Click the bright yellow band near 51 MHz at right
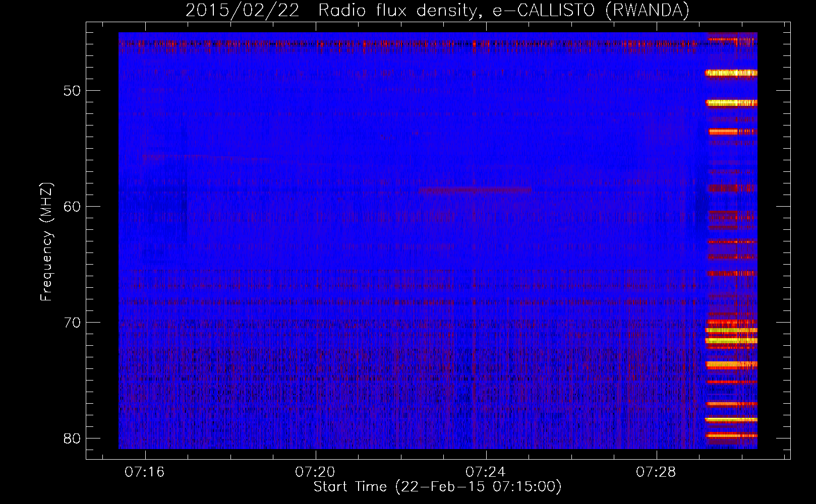 click(x=731, y=103)
